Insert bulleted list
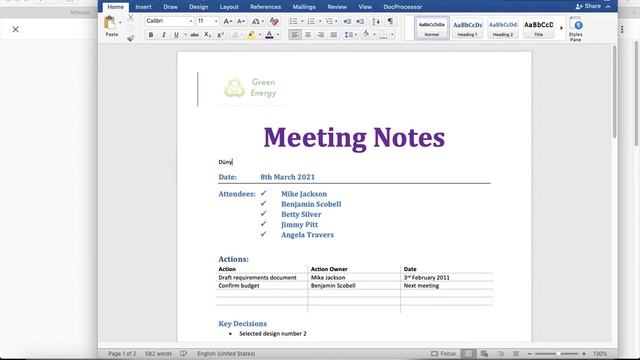640x360 pixels. click(x=293, y=21)
